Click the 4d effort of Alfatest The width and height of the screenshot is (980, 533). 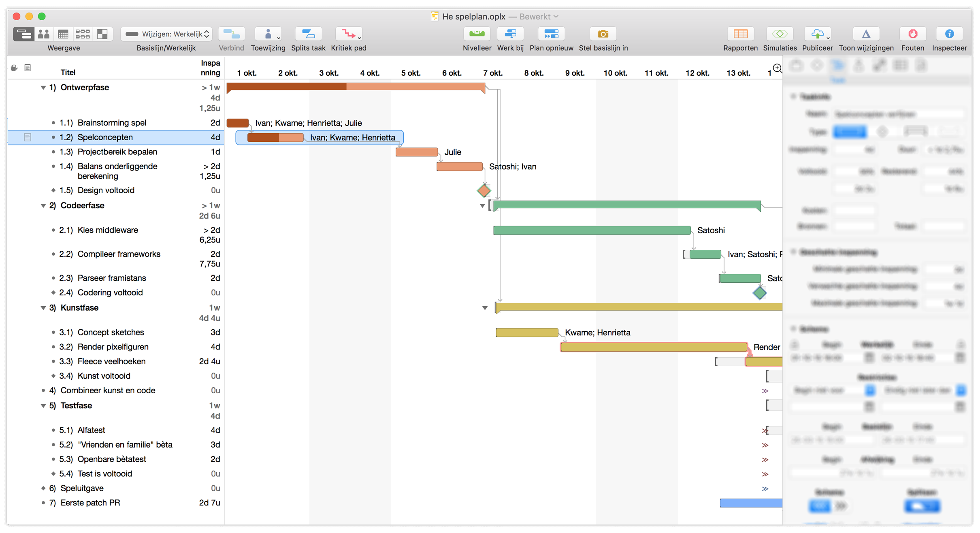coord(215,430)
